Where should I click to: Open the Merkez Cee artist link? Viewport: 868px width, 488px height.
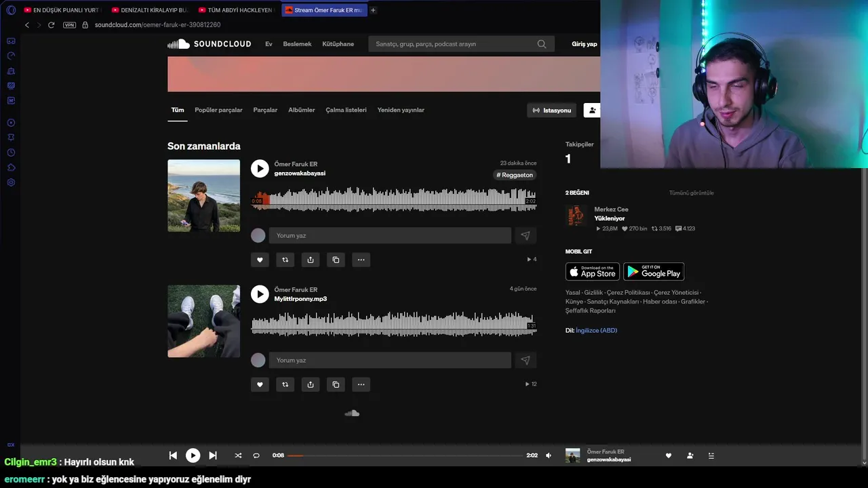pyautogui.click(x=611, y=209)
